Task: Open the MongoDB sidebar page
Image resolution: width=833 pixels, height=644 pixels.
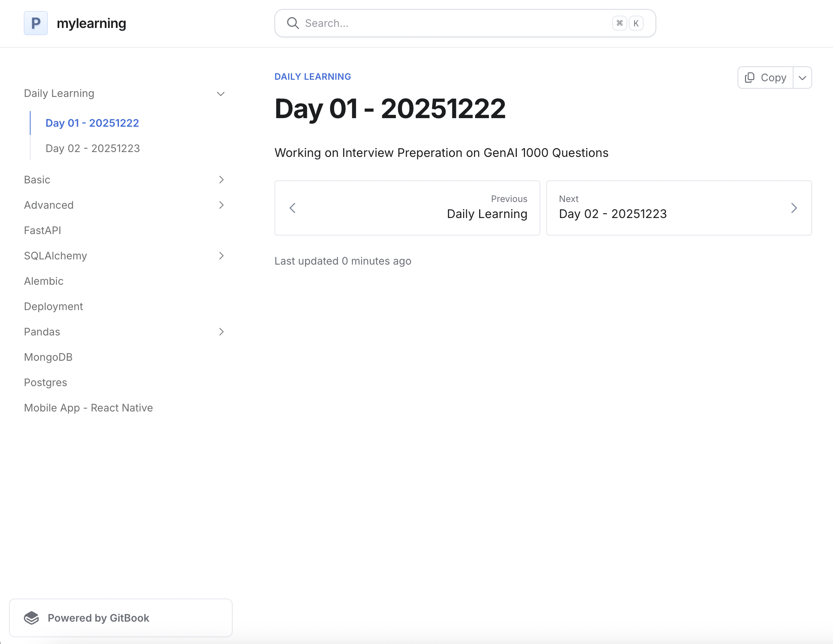Action: pos(48,357)
